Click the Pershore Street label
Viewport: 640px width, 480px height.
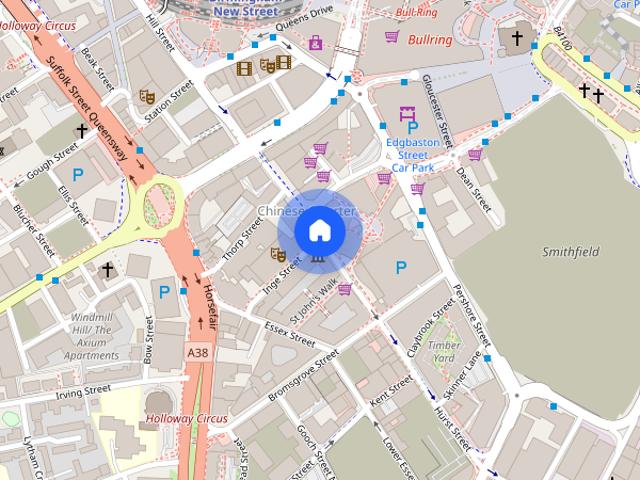point(471,316)
